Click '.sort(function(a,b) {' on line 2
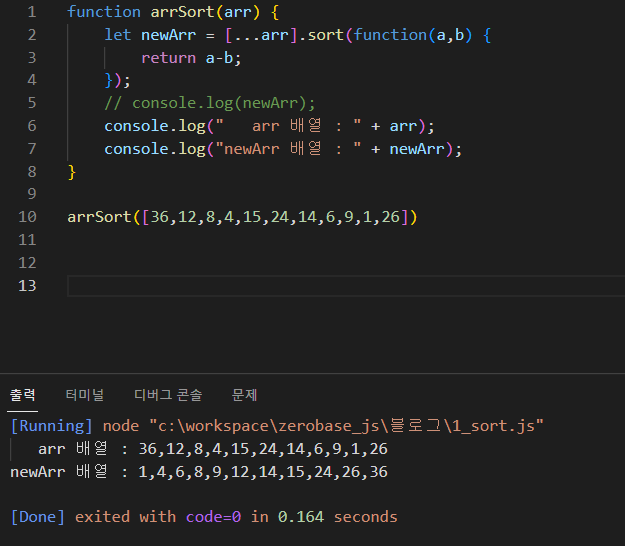This screenshot has height=546, width=625. click(395, 35)
